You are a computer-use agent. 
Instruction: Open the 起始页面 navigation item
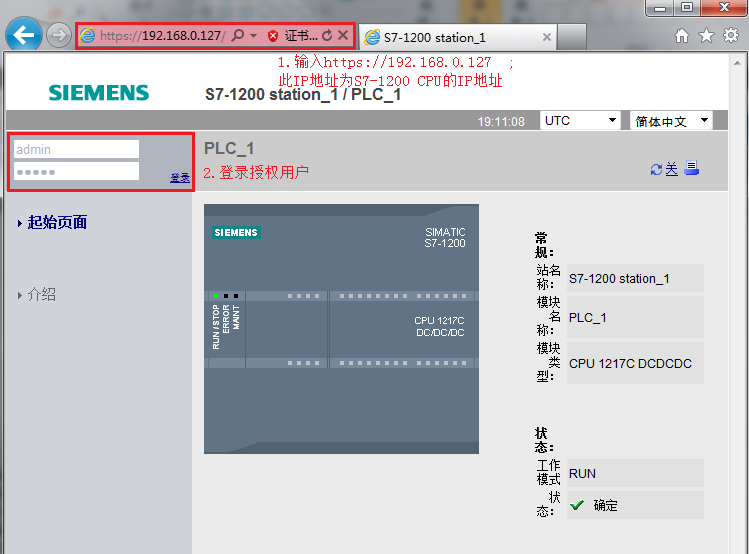tap(57, 222)
